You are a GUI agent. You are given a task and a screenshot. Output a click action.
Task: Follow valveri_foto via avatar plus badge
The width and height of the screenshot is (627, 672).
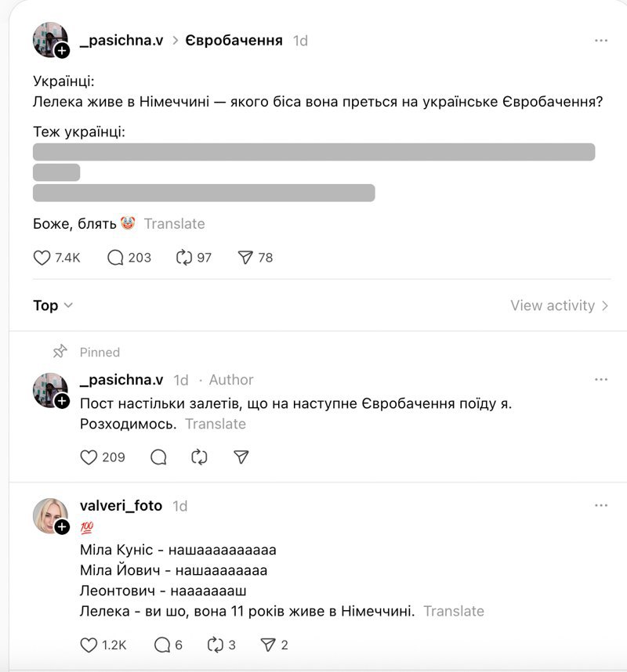click(62, 526)
